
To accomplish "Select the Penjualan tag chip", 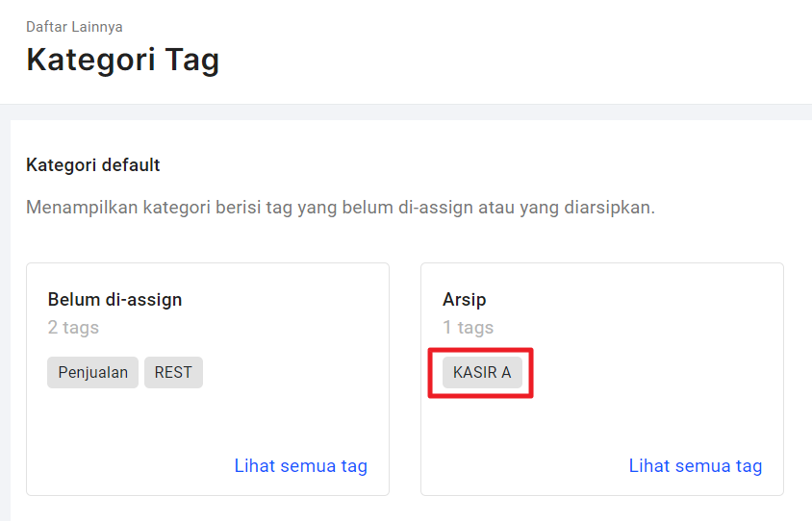I will point(92,373).
